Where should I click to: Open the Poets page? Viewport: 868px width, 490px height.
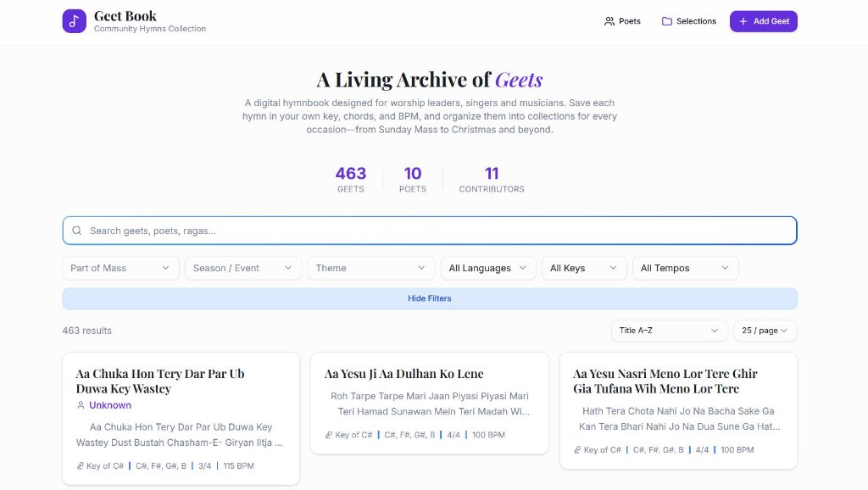pos(623,21)
